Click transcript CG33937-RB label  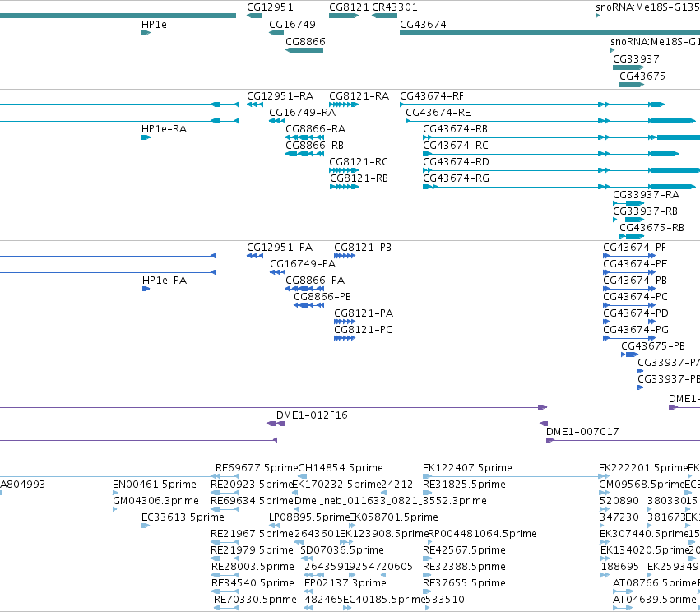coord(645,211)
